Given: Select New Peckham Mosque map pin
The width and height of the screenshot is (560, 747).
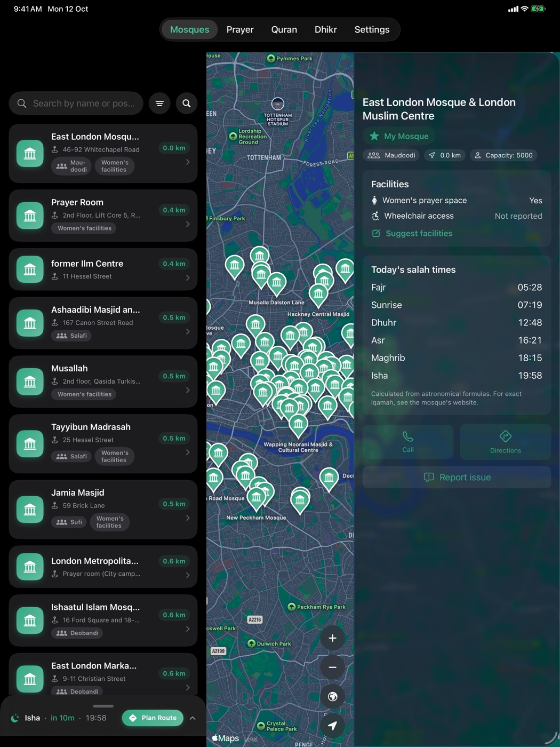Looking at the screenshot, I should click(x=257, y=499).
